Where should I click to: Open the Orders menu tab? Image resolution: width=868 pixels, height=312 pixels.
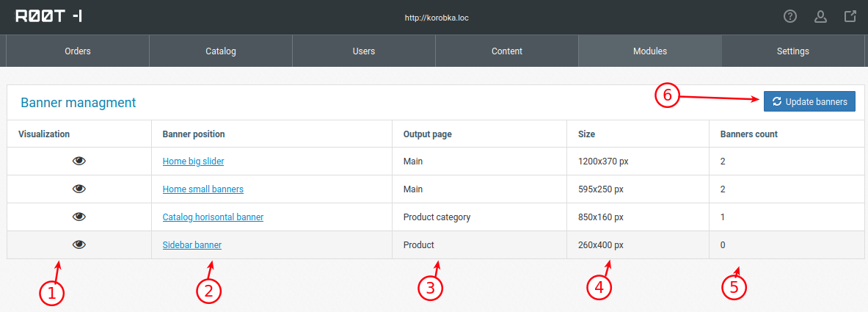tap(78, 51)
